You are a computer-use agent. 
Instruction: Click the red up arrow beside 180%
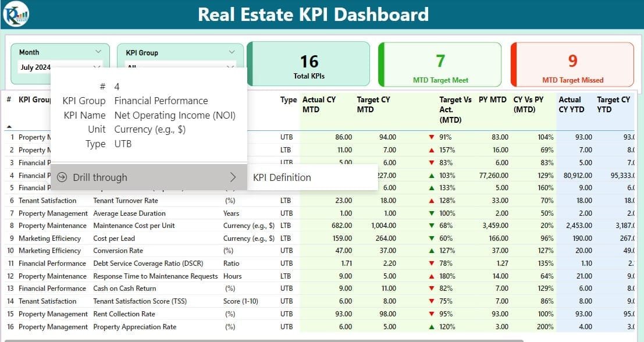click(431, 276)
